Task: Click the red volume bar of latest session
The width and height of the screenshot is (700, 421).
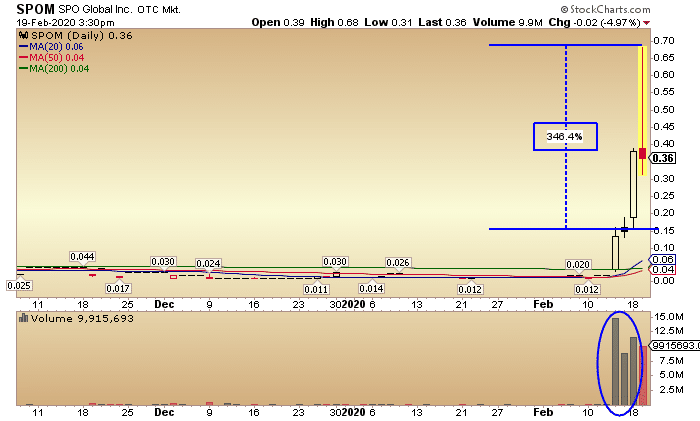Action: 643,375
